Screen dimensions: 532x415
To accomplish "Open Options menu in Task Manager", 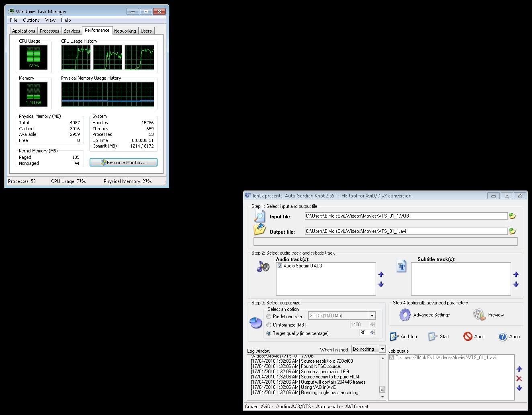I will (x=31, y=20).
